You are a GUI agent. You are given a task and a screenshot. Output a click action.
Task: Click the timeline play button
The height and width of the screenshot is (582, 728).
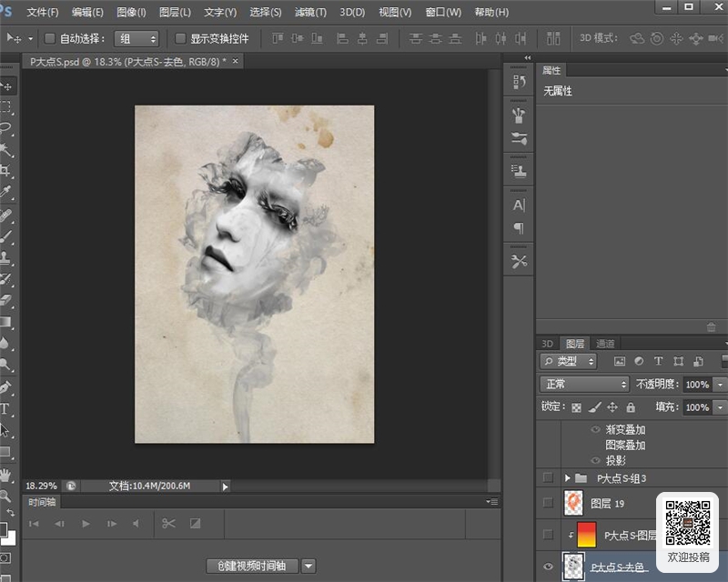pos(86,524)
